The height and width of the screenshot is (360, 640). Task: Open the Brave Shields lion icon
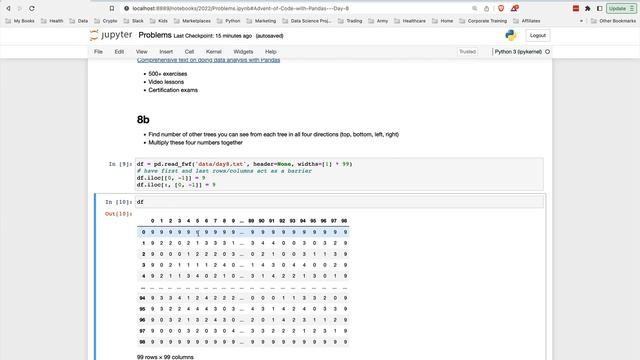click(x=501, y=8)
